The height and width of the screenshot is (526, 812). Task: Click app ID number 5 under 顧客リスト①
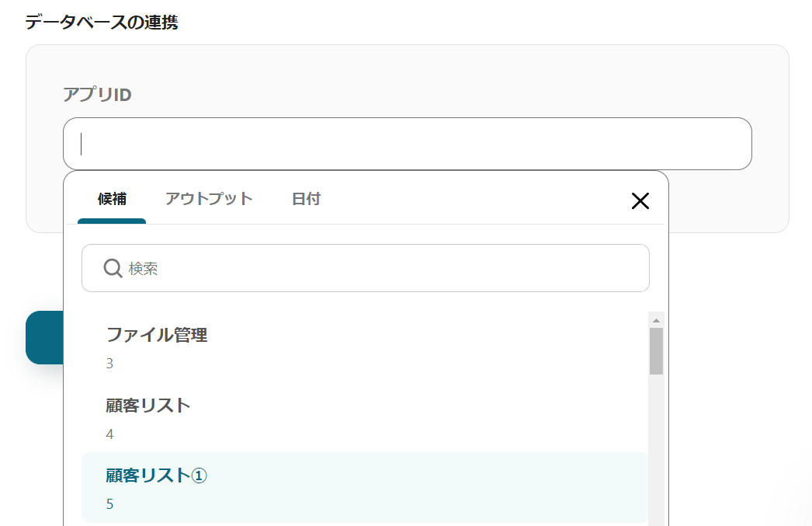click(x=109, y=504)
